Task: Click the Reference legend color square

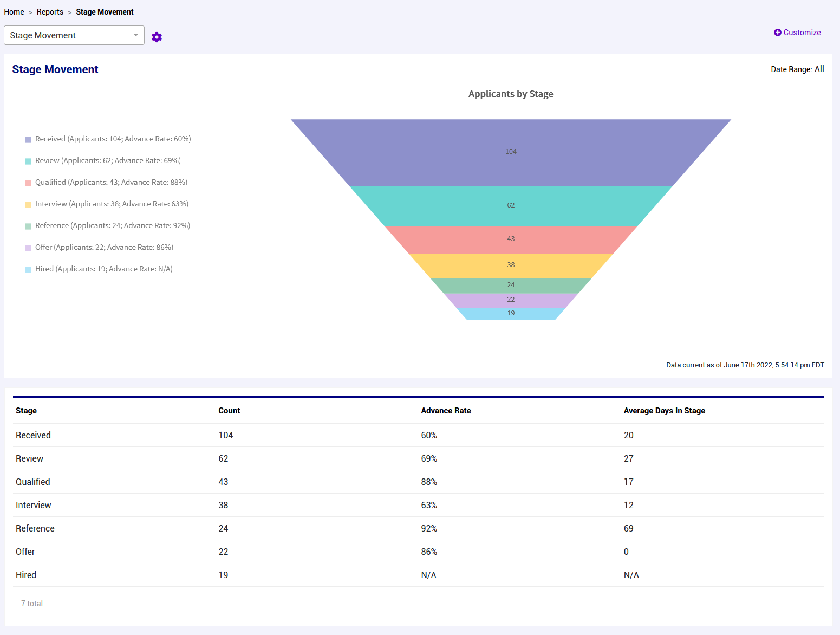Action: 28,226
